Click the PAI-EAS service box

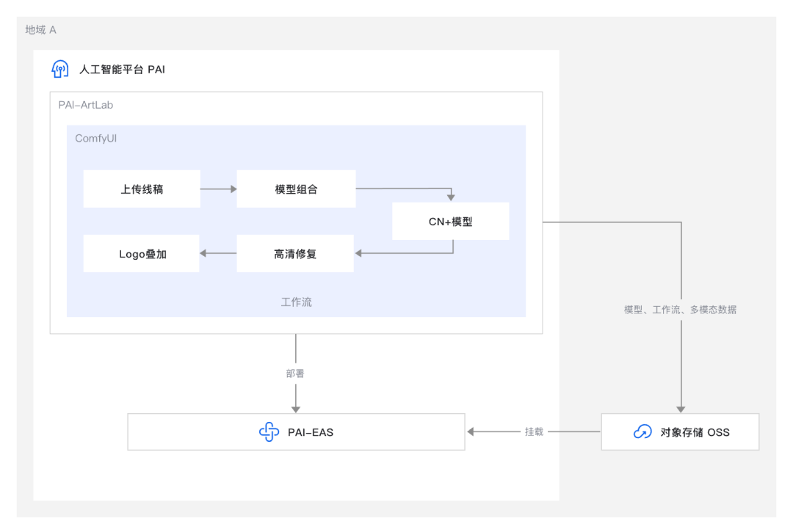pos(297,432)
